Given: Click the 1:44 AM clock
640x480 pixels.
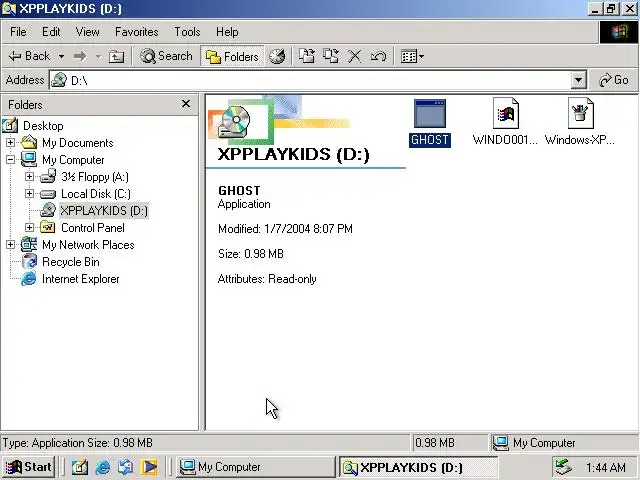Looking at the screenshot, I should (x=606, y=467).
